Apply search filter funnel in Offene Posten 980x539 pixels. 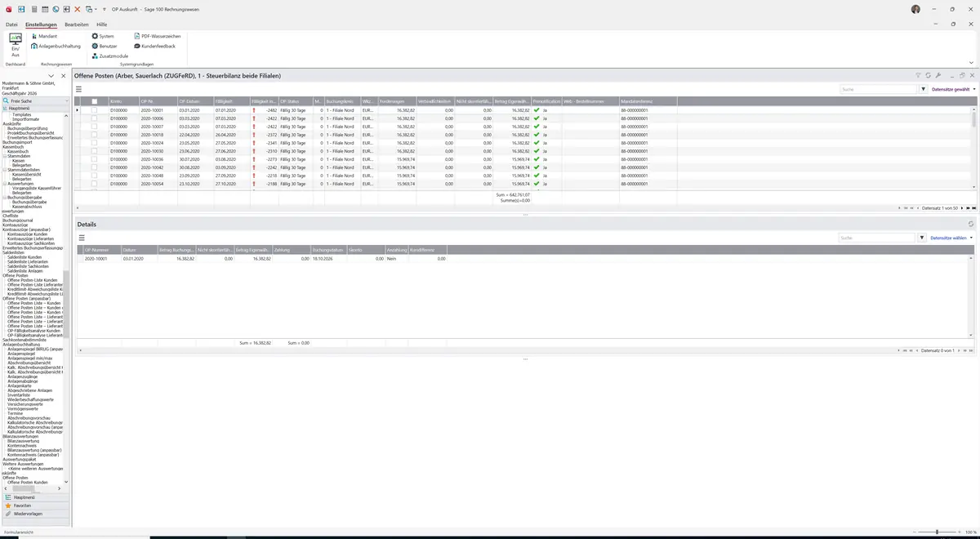[924, 89]
